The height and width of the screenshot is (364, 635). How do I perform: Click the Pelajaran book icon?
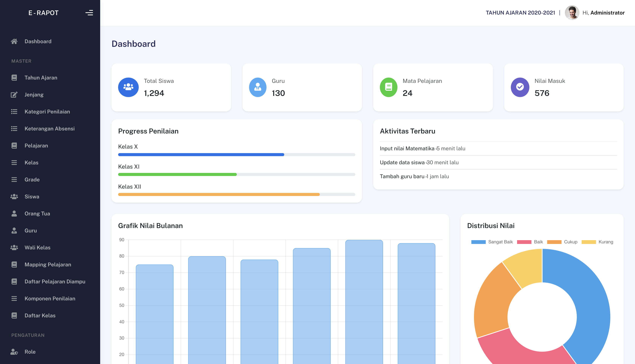pyautogui.click(x=14, y=146)
